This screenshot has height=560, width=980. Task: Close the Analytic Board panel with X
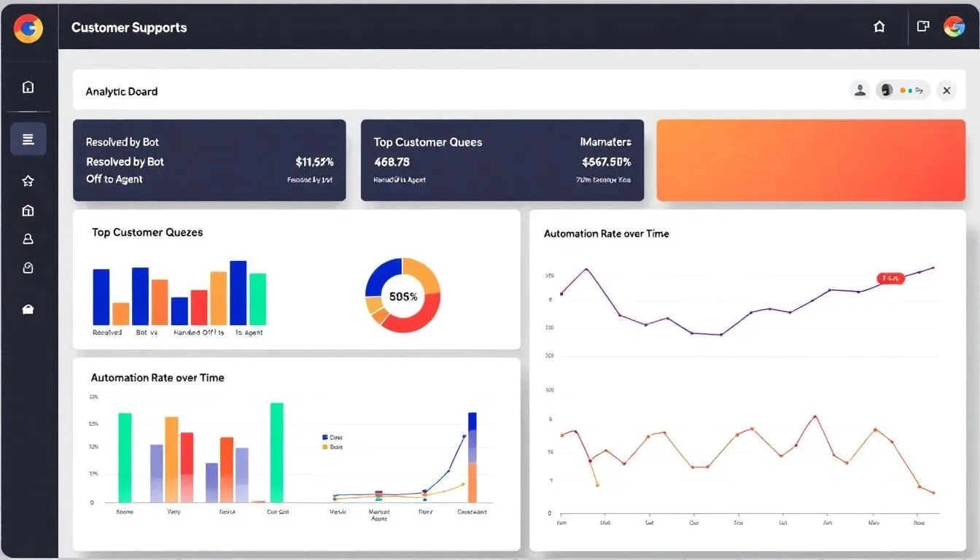(946, 90)
